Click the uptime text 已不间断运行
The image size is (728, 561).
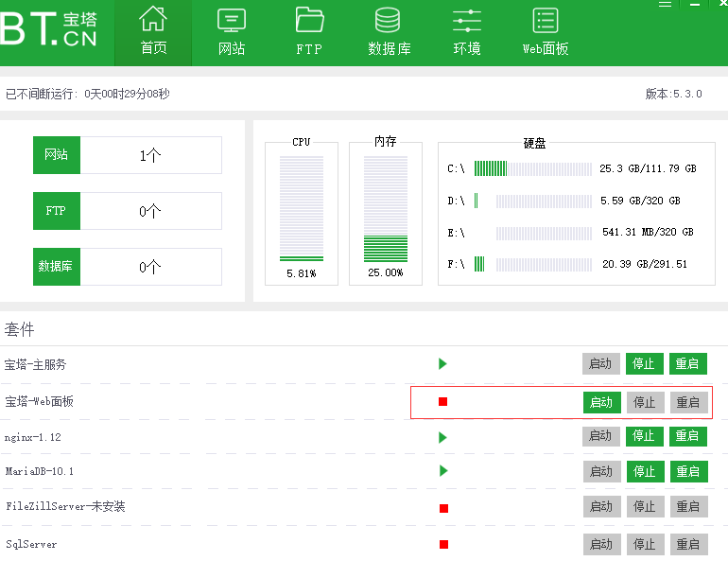[87, 95]
